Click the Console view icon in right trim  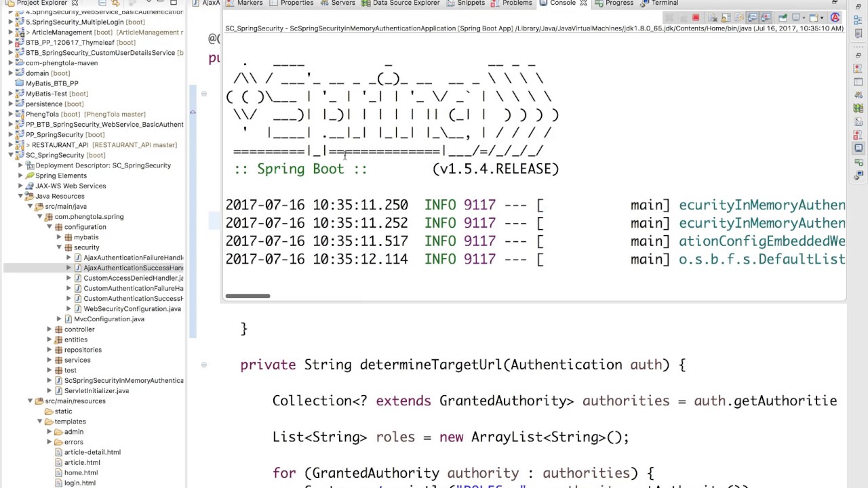click(858, 148)
